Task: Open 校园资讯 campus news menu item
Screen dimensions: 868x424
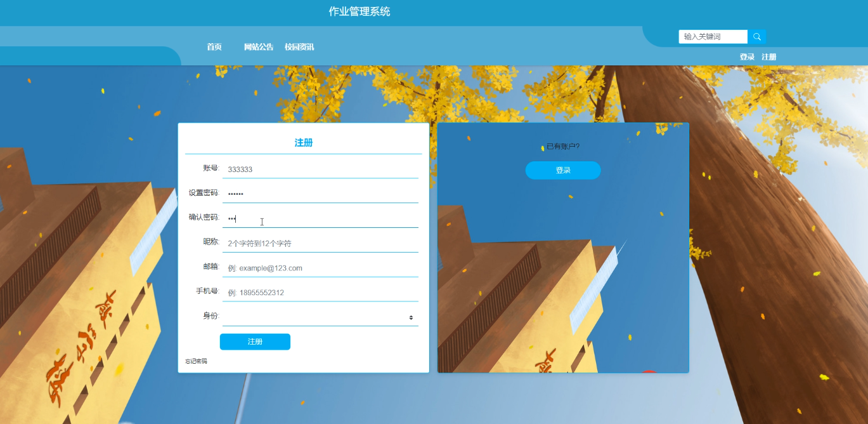Action: coord(299,47)
